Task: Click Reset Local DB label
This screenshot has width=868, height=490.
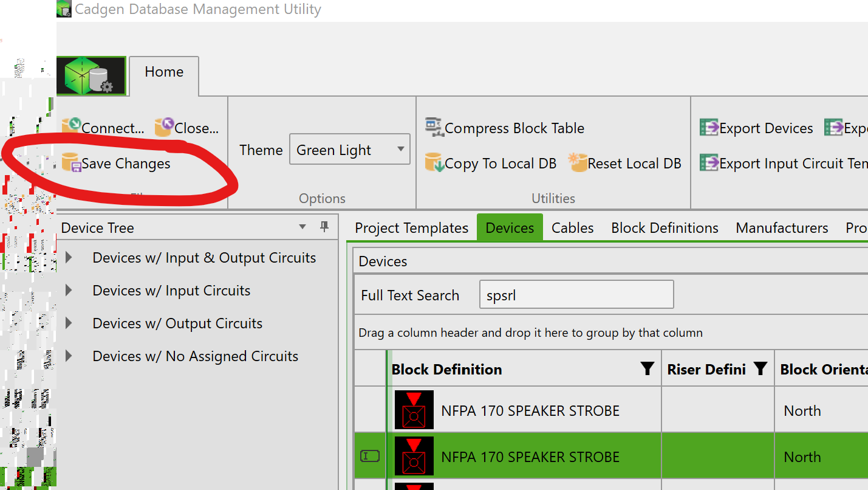Action: coord(635,164)
